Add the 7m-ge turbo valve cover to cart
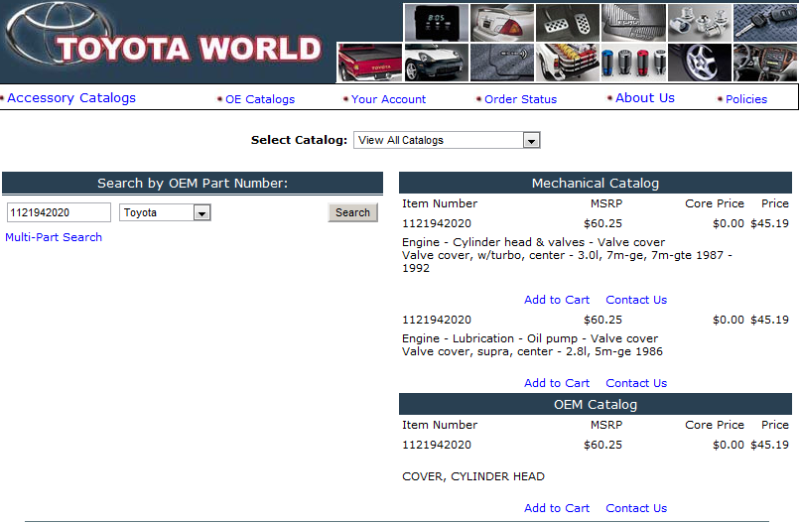 (x=557, y=300)
